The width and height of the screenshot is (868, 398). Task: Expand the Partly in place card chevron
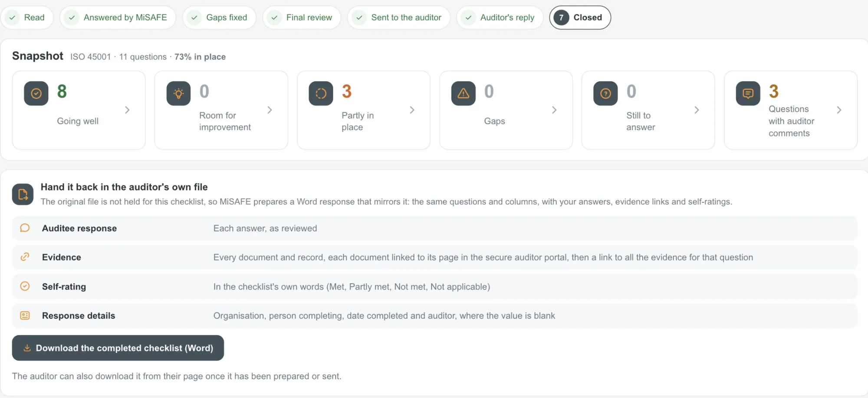[412, 110]
